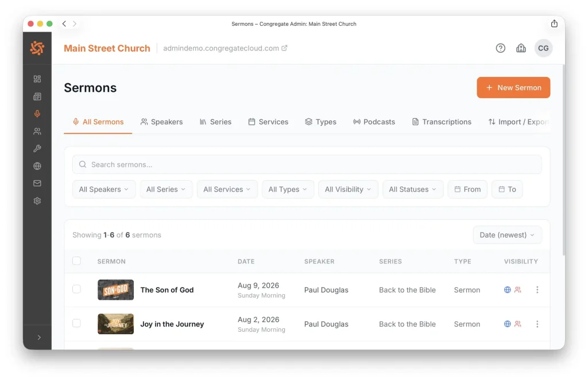Open The Son of God sermon thumbnail
588x380 pixels.
click(x=115, y=290)
